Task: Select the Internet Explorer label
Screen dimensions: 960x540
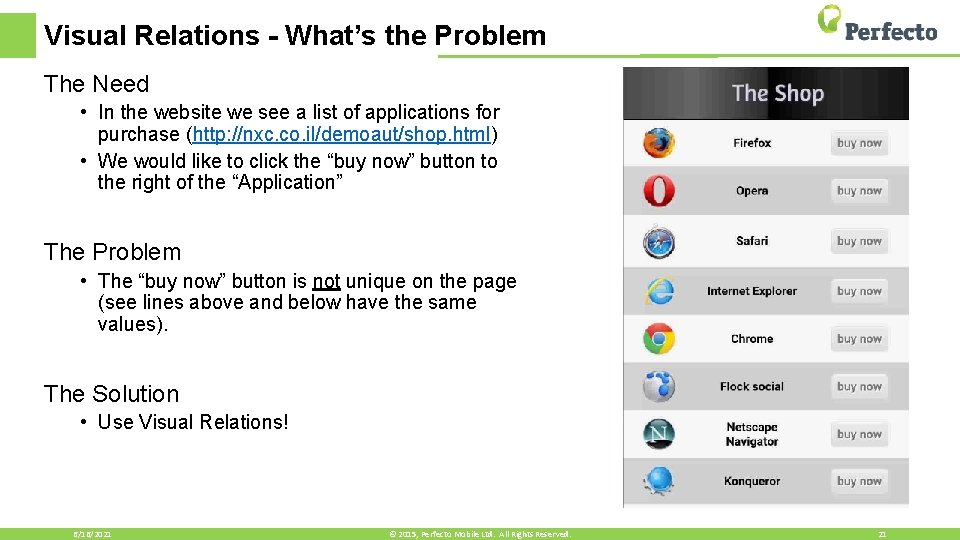Action: coord(752,291)
